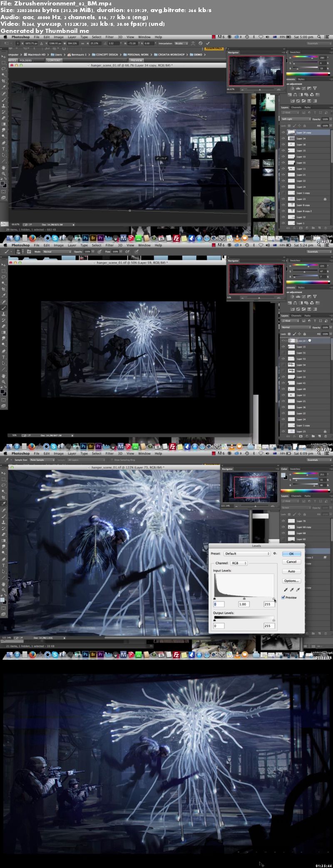This screenshot has width=333, height=868.
Task: Click OK in the Levels dialog
Action: click(x=291, y=554)
